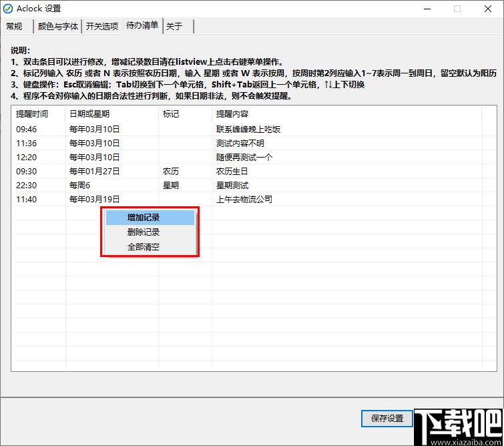
Task: Open the 颜色与字体 tab
Action: (x=58, y=26)
